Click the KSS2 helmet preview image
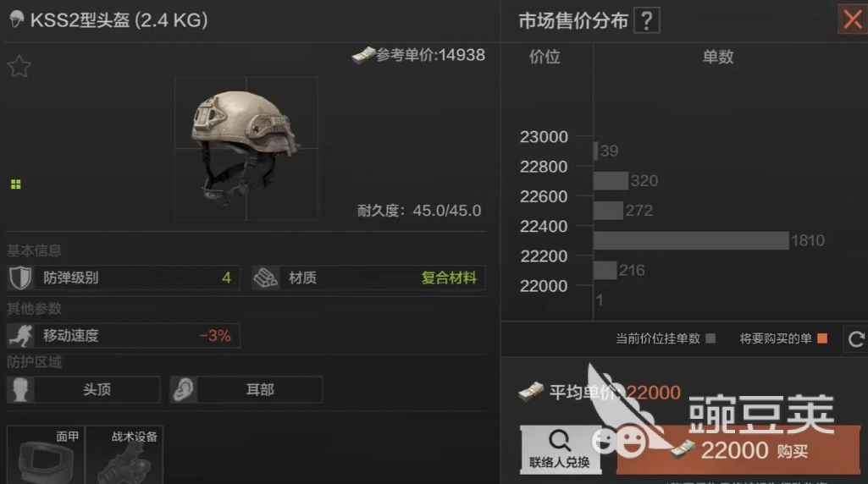 (246, 148)
